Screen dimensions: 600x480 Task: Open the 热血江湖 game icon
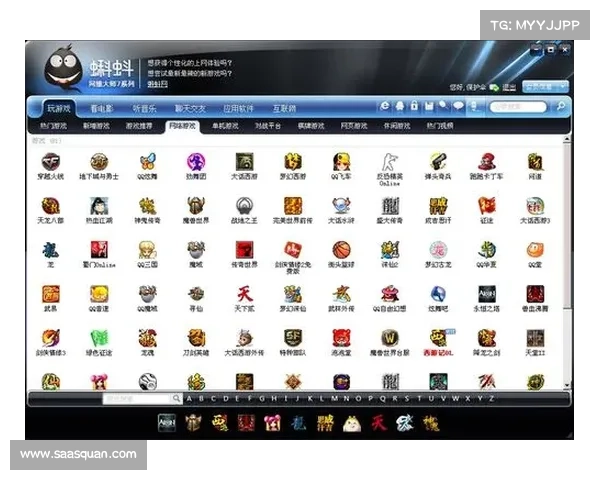99,206
